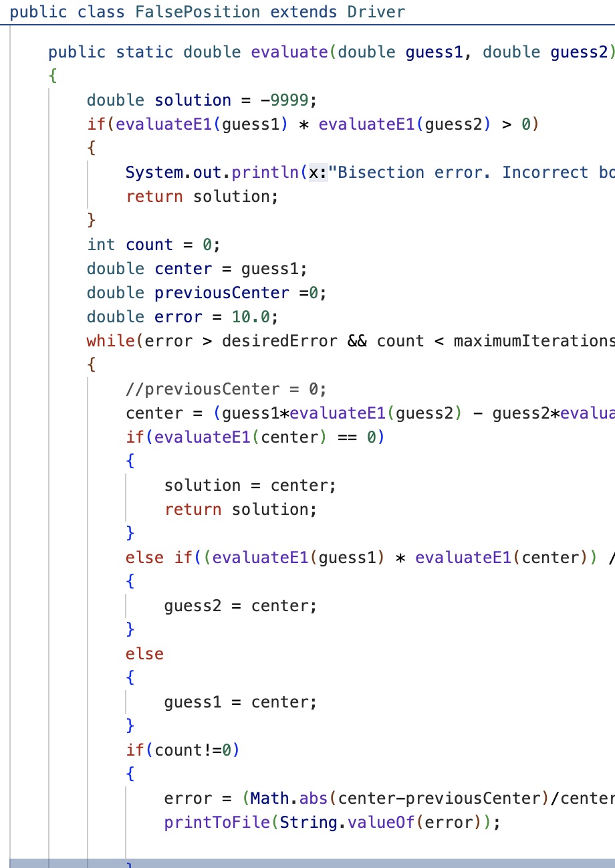Click the int count = 0 line
The height and width of the screenshot is (868, 615).
coord(153,245)
